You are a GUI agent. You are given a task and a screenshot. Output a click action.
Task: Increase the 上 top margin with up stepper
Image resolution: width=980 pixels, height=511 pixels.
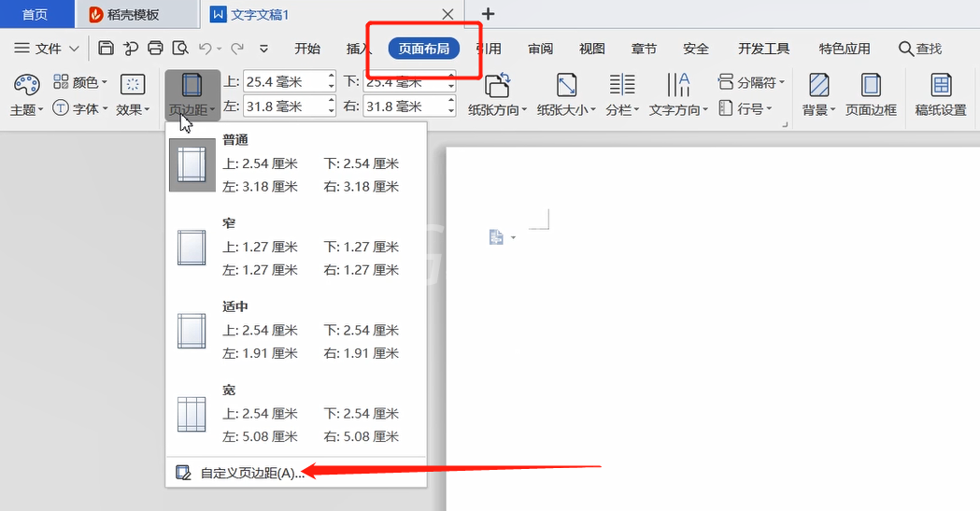(x=332, y=77)
